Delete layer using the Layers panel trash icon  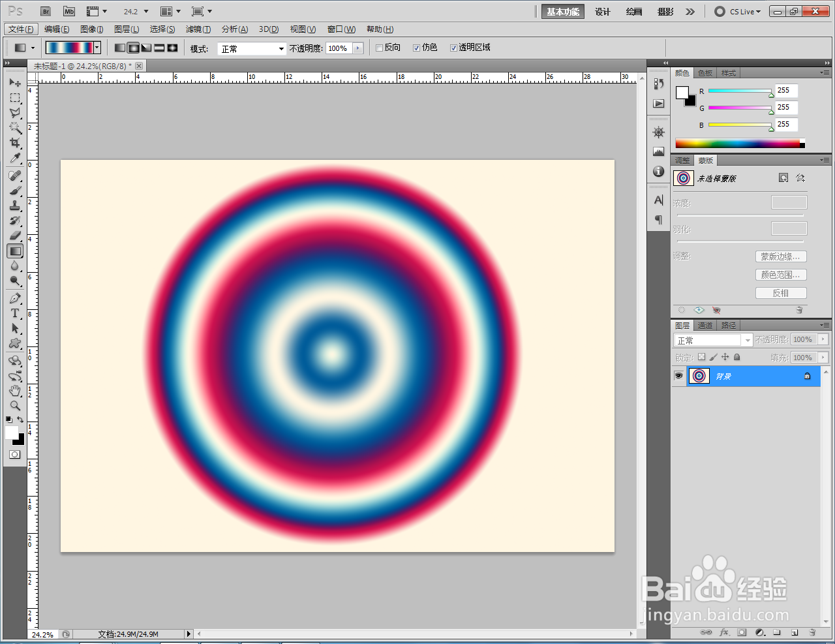pyautogui.click(x=812, y=632)
